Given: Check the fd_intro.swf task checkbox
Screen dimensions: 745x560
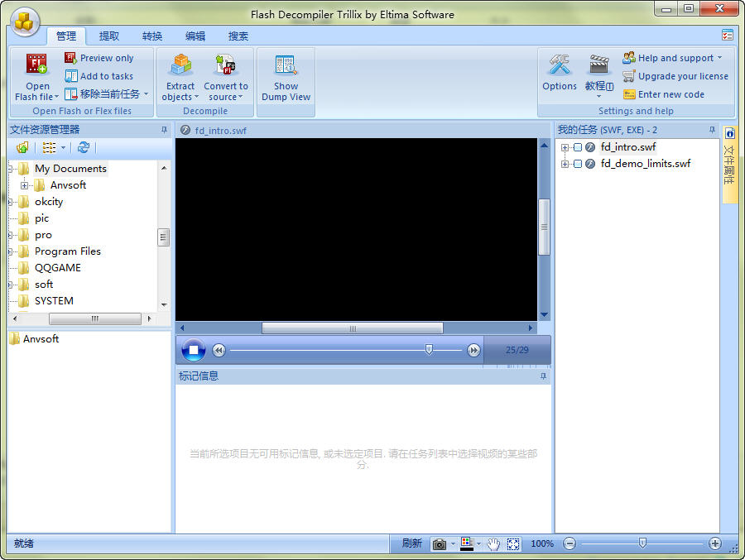Looking at the screenshot, I should coord(578,147).
